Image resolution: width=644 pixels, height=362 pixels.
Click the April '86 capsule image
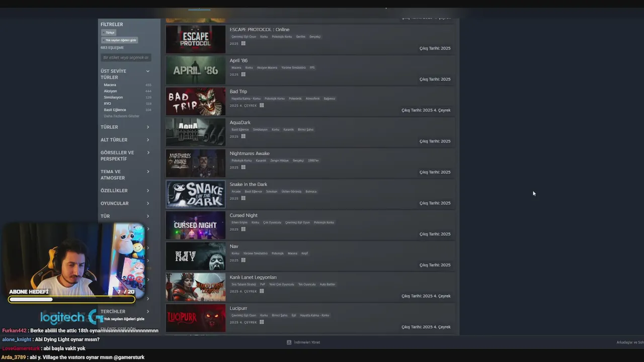pos(196,70)
